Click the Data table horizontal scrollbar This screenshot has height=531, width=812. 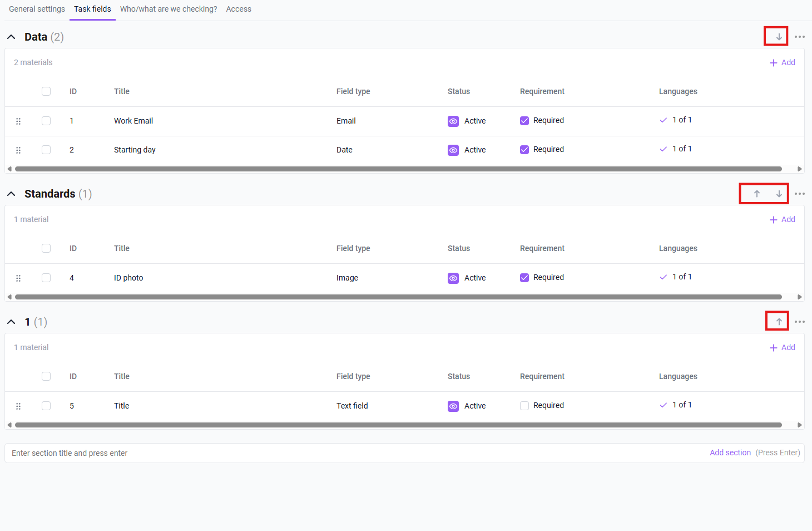[398, 169]
